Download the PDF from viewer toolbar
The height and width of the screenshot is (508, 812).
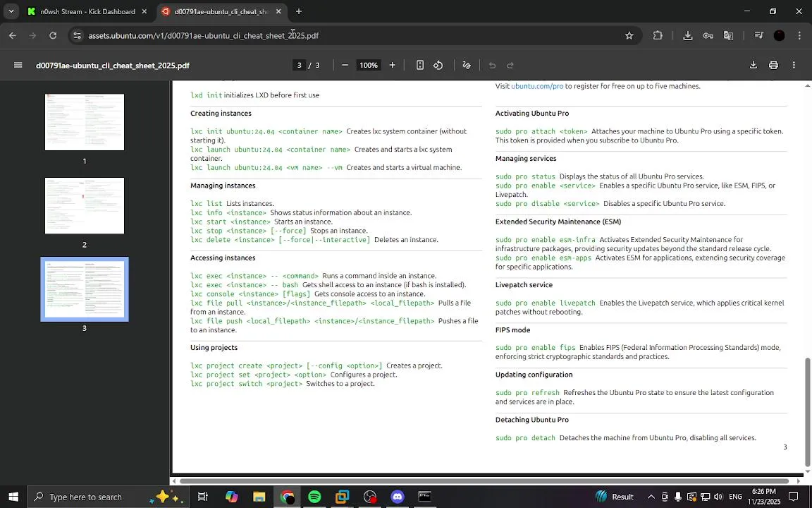coord(753,66)
